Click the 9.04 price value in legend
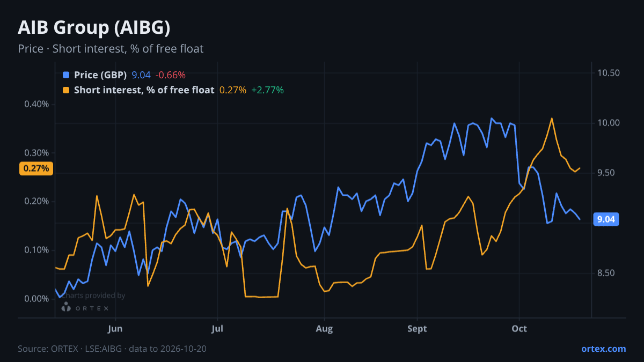Screen dimensions: 644x362 coord(141,75)
